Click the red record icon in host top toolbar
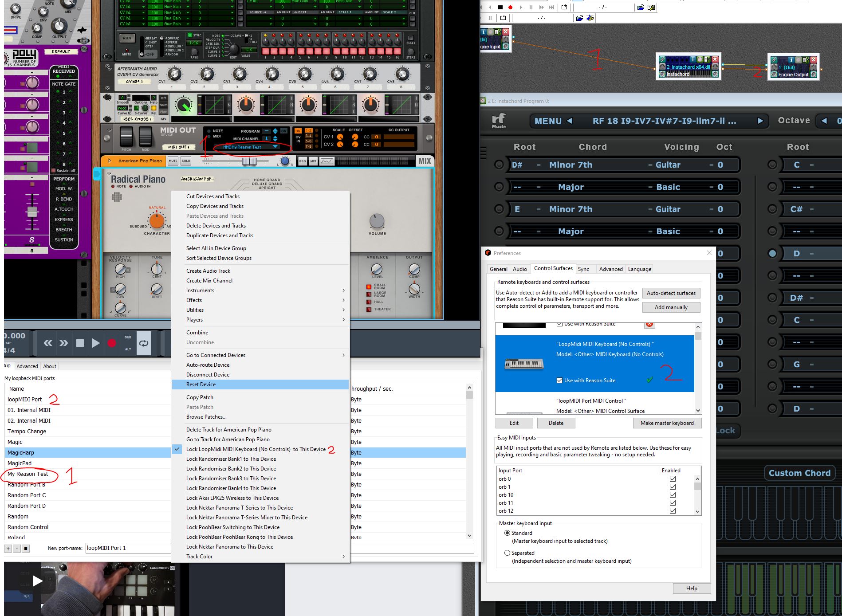This screenshot has width=842, height=616. 510,7
